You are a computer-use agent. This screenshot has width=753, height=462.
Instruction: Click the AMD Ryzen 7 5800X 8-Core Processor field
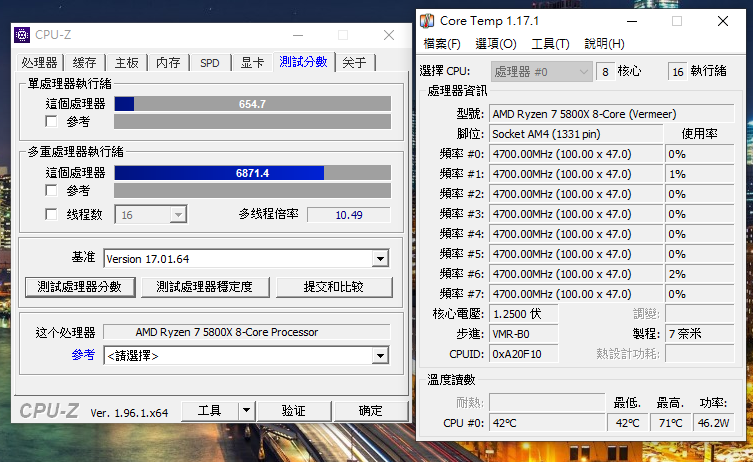[247, 332]
